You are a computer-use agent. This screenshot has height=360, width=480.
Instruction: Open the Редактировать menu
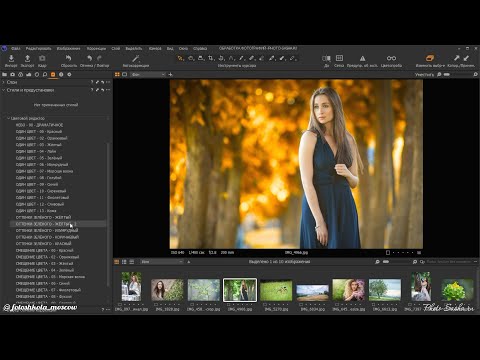click(38, 49)
